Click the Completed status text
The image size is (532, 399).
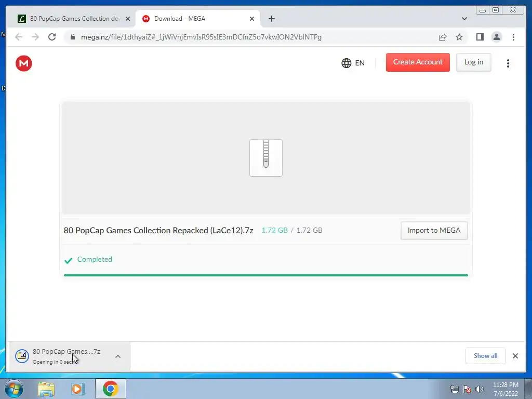95,259
